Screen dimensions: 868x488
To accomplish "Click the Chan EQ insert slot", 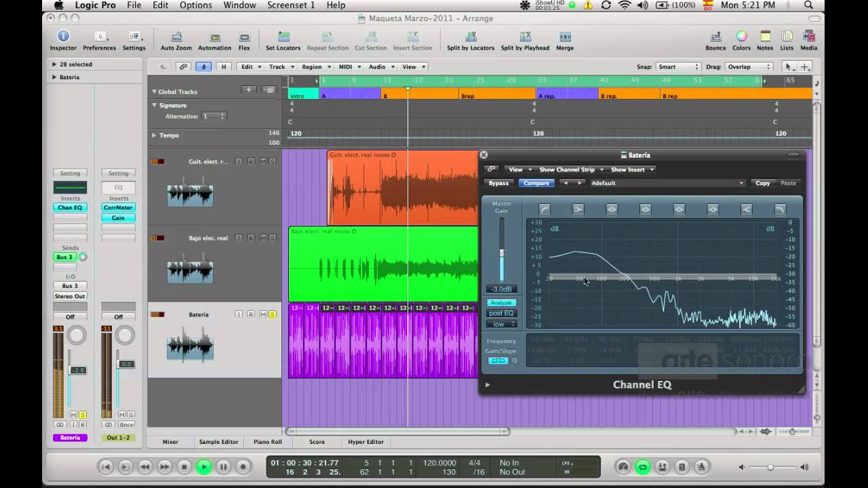I will coord(70,207).
